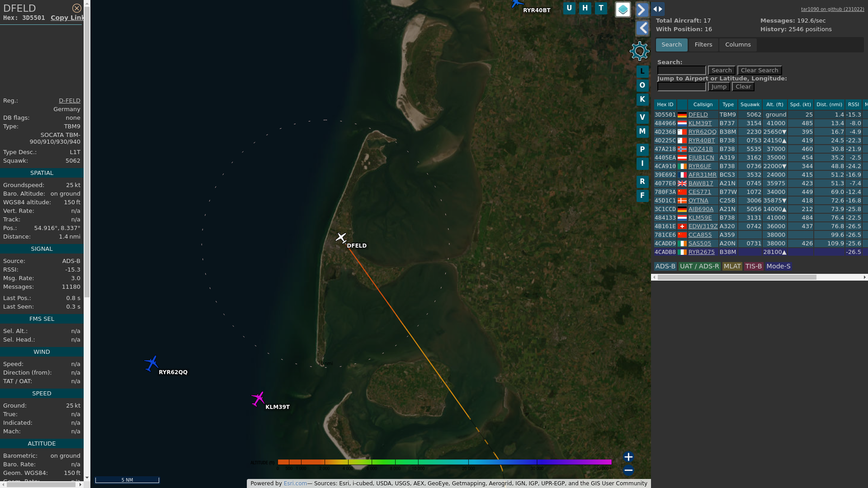Click the MLAT source legend label
The width and height of the screenshot is (868, 488).
coord(732,267)
